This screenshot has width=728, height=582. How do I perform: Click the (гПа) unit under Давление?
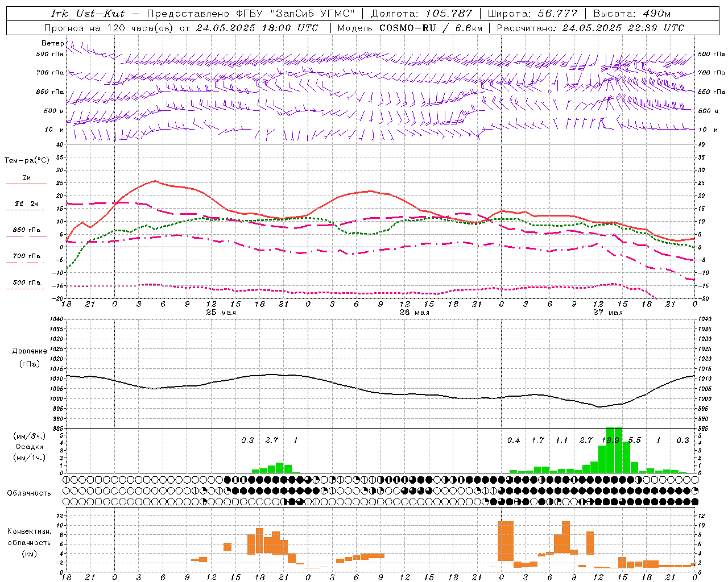click(30, 364)
